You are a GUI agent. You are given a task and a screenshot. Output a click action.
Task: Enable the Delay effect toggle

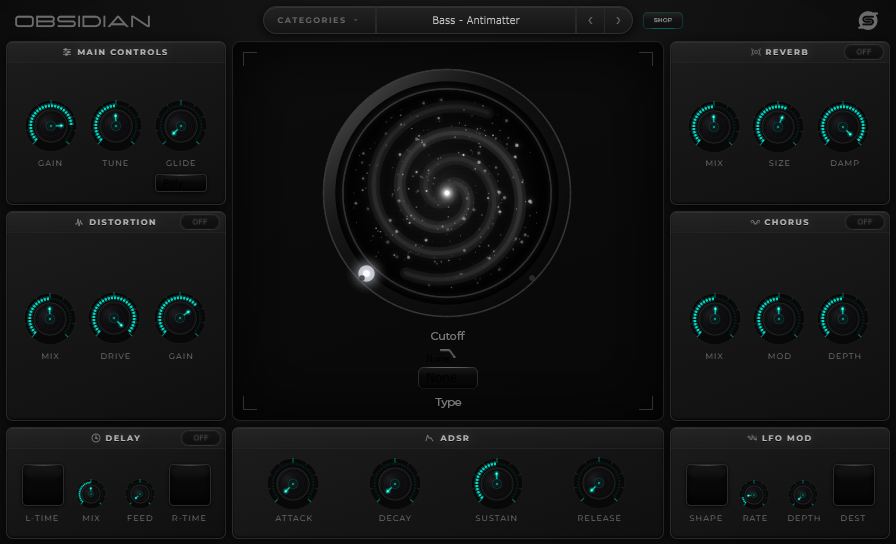click(201, 438)
